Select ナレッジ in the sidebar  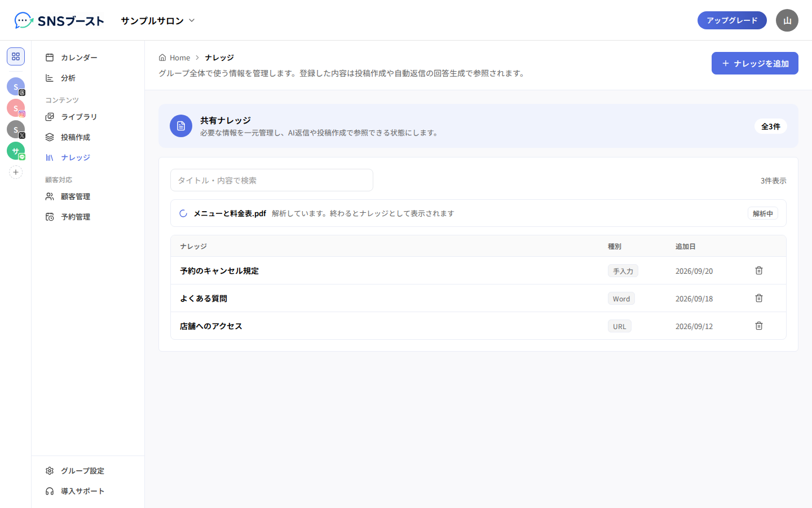[x=88, y=157]
